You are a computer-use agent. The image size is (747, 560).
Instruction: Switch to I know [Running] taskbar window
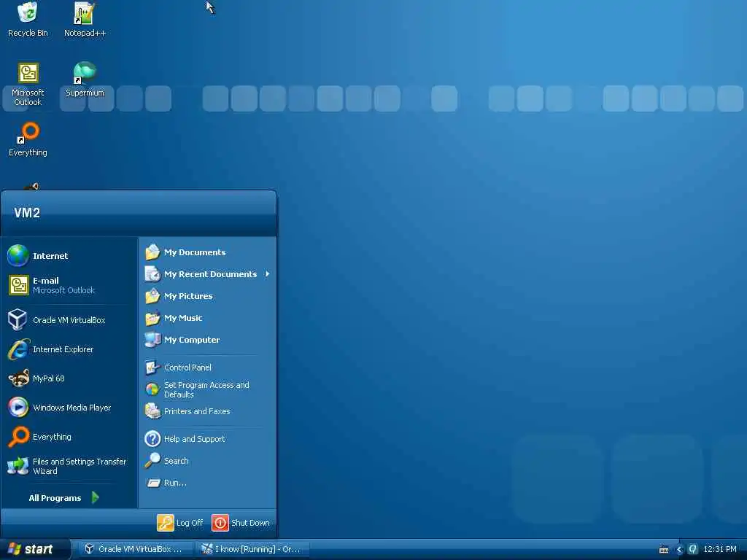pyautogui.click(x=252, y=549)
